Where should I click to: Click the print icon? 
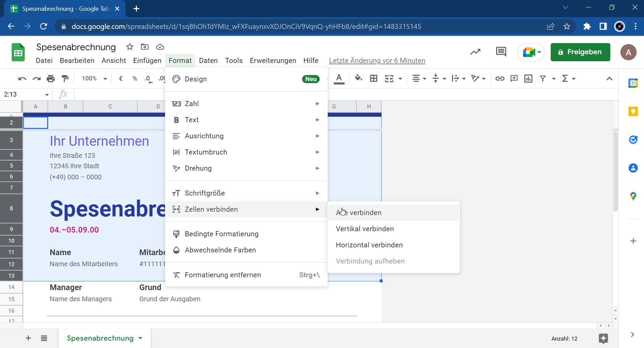pyautogui.click(x=51, y=79)
